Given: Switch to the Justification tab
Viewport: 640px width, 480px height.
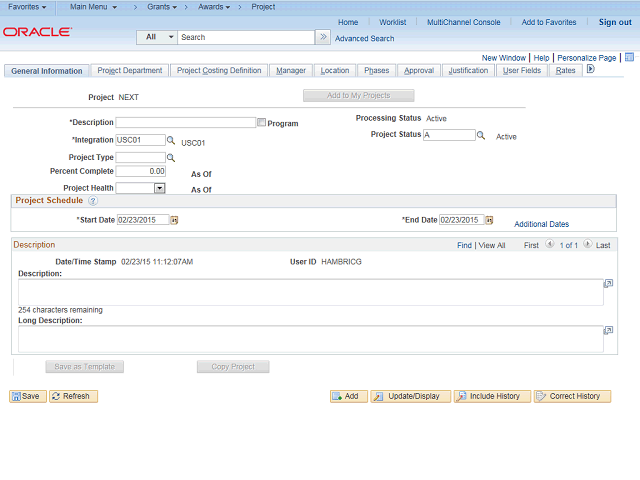Looking at the screenshot, I should 468,71.
